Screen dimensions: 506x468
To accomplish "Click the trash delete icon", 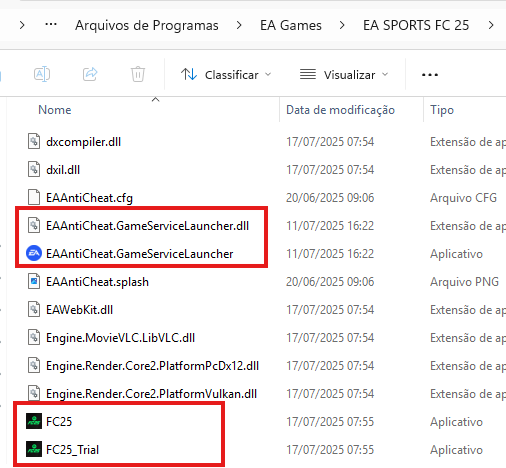I will click(138, 74).
